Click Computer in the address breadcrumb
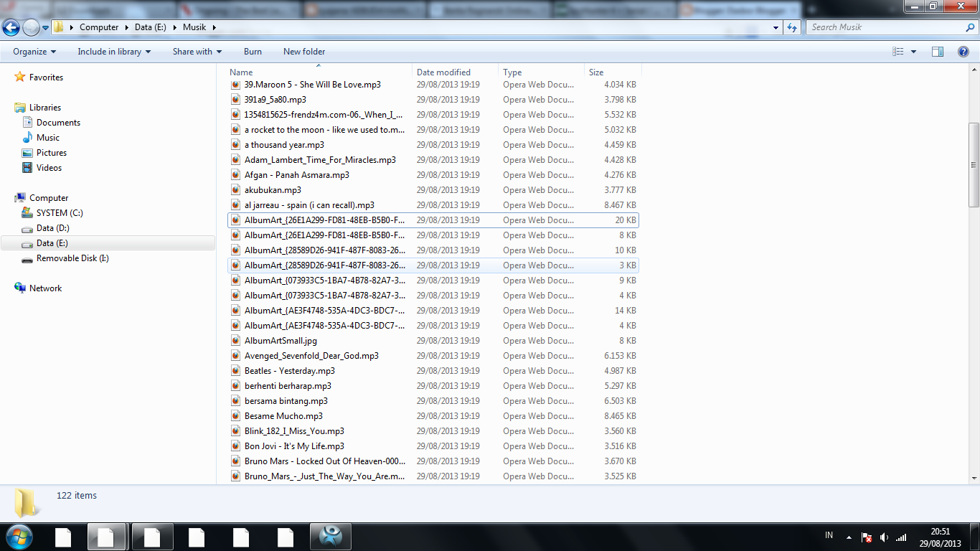This screenshot has width=980, height=551. [x=99, y=27]
